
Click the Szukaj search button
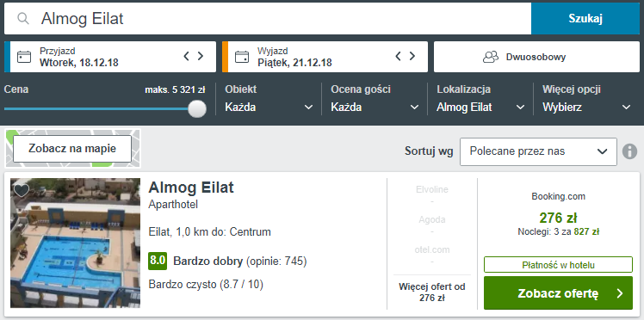[585, 18]
